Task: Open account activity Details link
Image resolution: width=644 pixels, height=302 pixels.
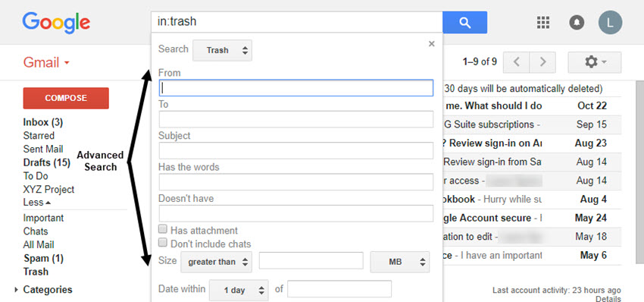Action: 608,299
